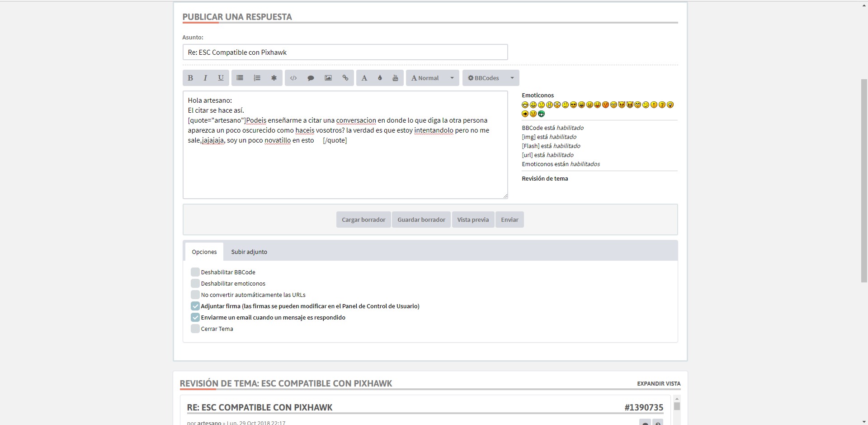
Task: Insert an image tag
Action: [x=328, y=78]
